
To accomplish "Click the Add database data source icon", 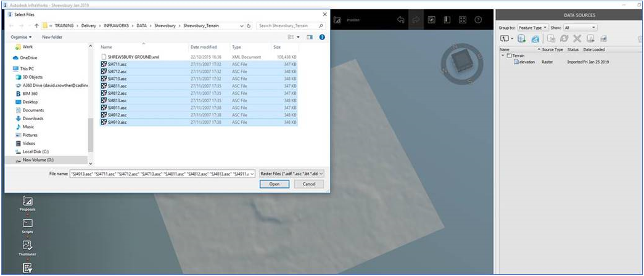I will point(522,39).
